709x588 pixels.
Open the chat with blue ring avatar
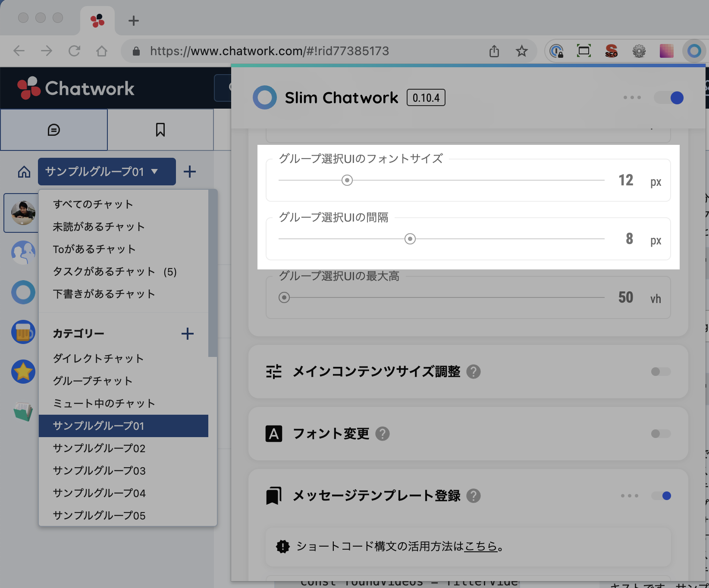pos(23,292)
